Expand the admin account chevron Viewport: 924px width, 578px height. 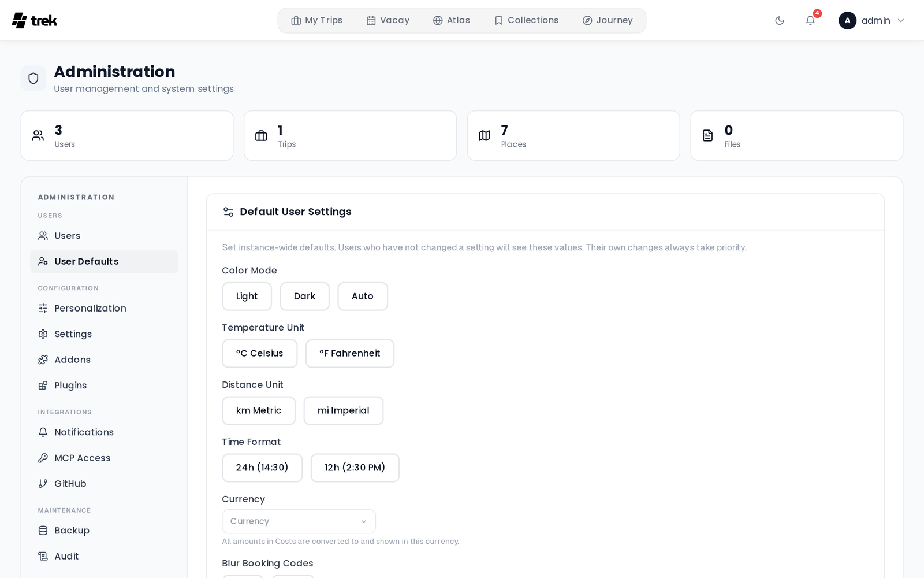(901, 21)
